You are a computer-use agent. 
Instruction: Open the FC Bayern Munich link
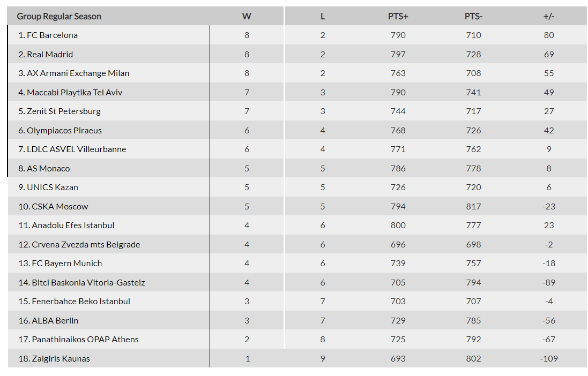pyautogui.click(x=67, y=264)
